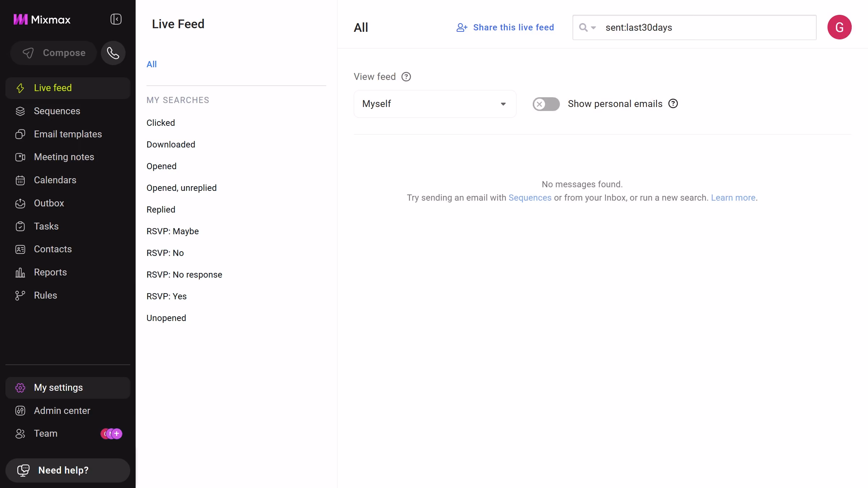Select the Opened, unreplied saved search
The width and height of the screenshot is (868, 488).
(182, 188)
